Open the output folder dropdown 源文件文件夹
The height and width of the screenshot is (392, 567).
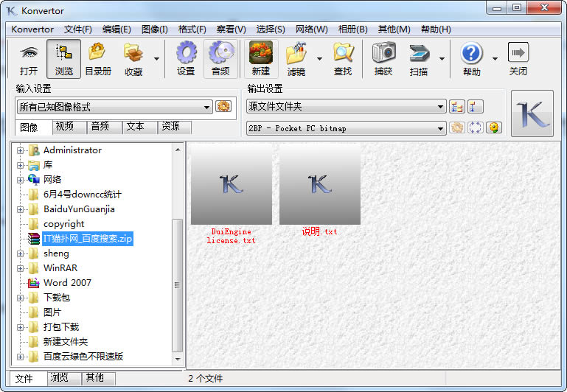pos(346,106)
